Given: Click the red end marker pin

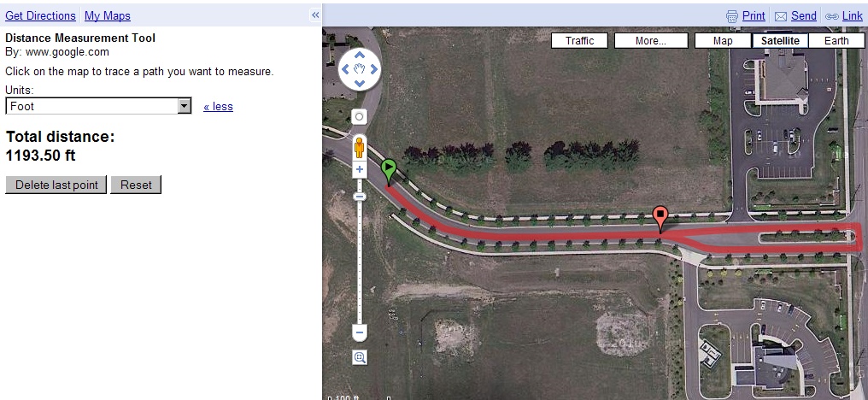Looking at the screenshot, I should point(660,220).
